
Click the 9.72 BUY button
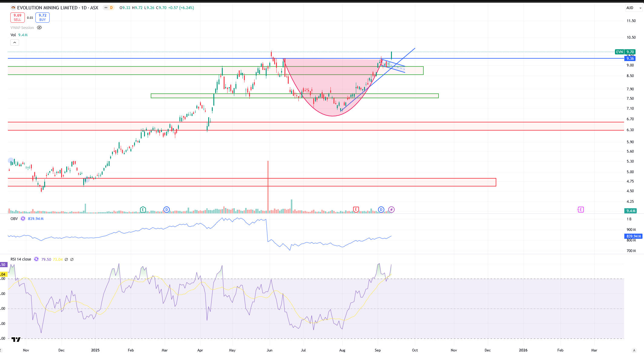coord(42,18)
